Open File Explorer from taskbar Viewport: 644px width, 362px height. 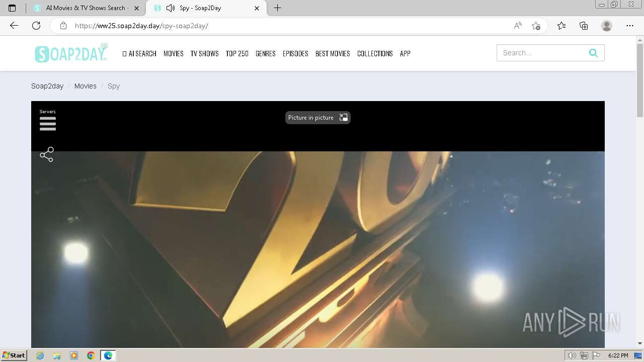(57, 355)
